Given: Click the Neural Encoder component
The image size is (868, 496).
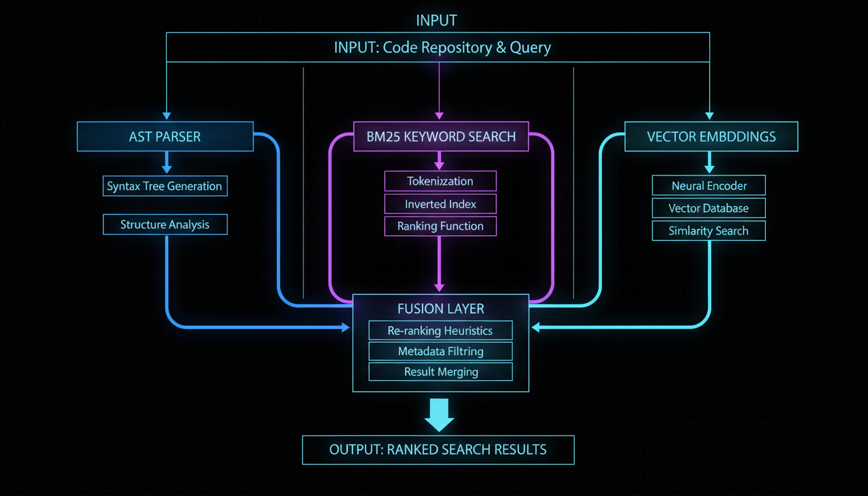Looking at the screenshot, I should pyautogui.click(x=708, y=185).
